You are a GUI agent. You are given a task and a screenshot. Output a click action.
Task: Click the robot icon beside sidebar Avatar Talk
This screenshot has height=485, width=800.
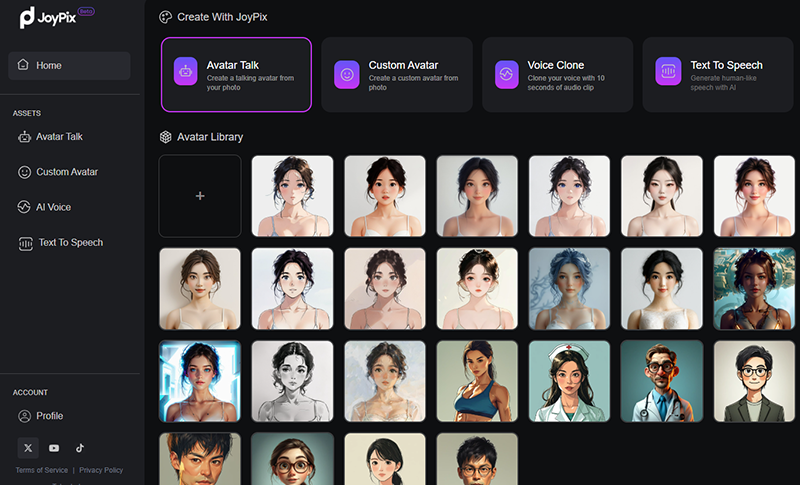pos(24,137)
